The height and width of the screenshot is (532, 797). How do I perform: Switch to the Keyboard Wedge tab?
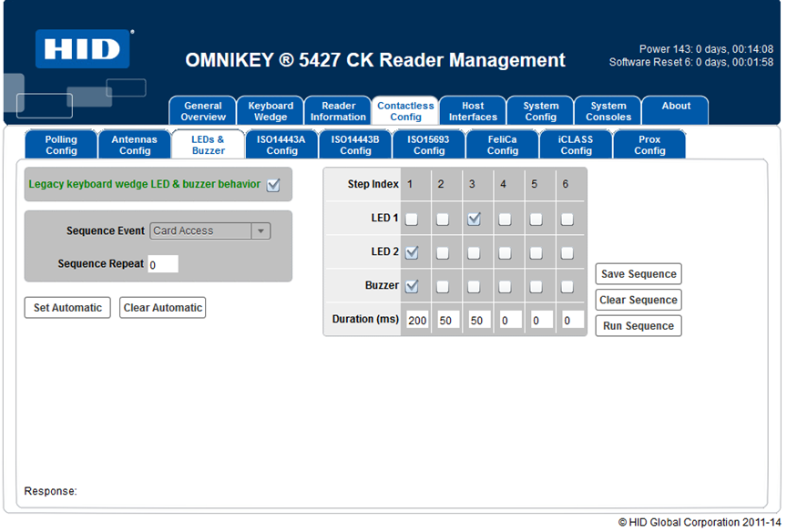click(x=271, y=111)
